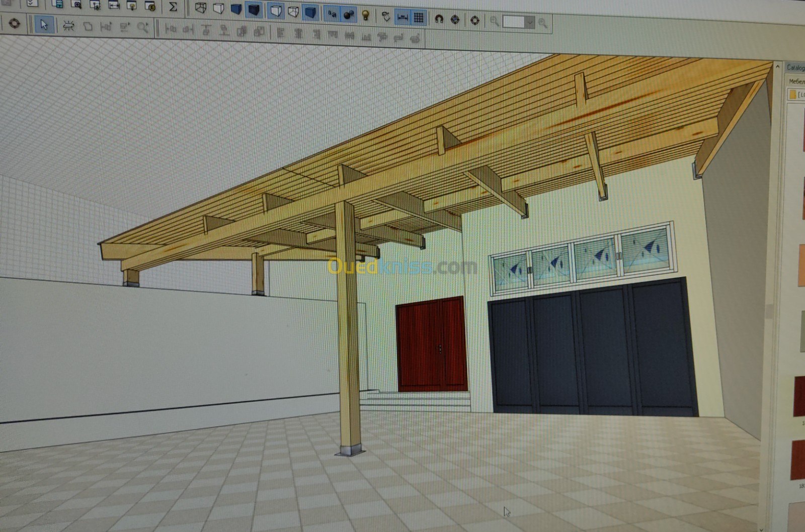805x532 pixels.
Task: Toggle dark textured cube view mode
Action: pyautogui.click(x=255, y=11)
